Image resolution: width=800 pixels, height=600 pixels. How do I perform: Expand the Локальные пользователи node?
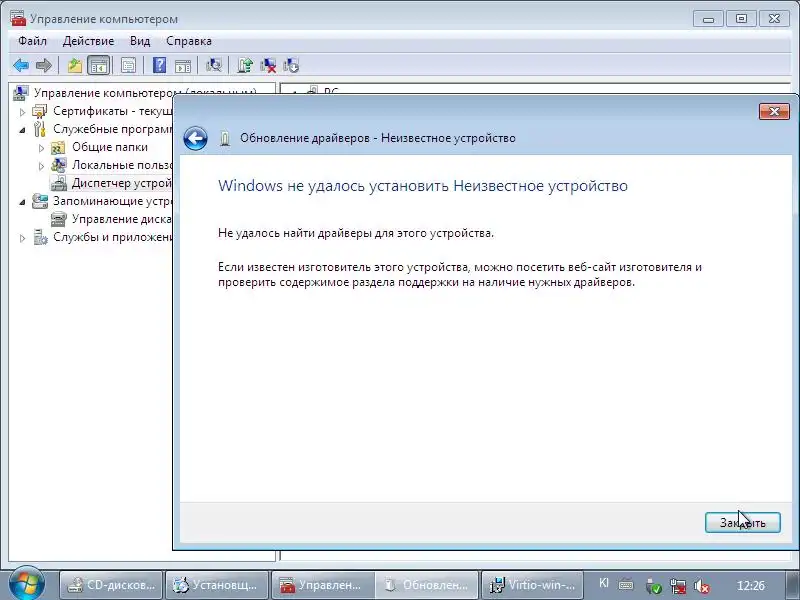coord(41,166)
